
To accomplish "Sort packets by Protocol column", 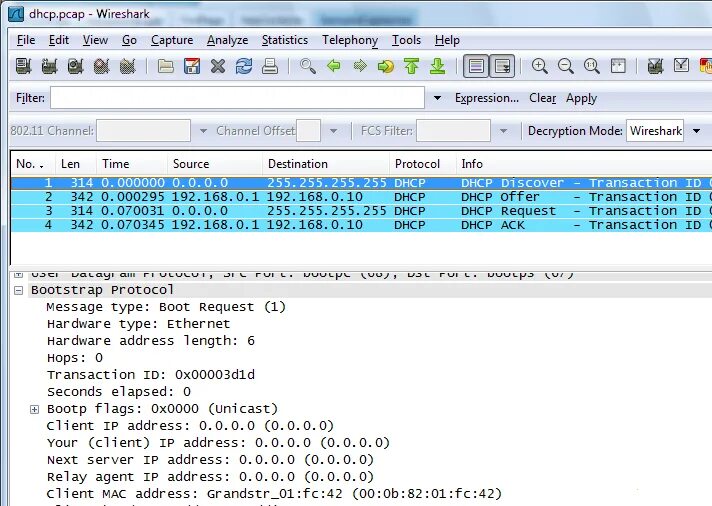I will coord(422,164).
